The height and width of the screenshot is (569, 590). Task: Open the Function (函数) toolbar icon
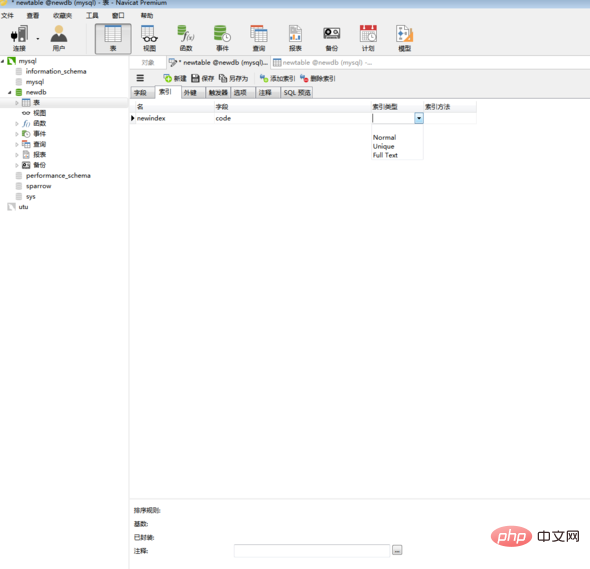[x=186, y=38]
